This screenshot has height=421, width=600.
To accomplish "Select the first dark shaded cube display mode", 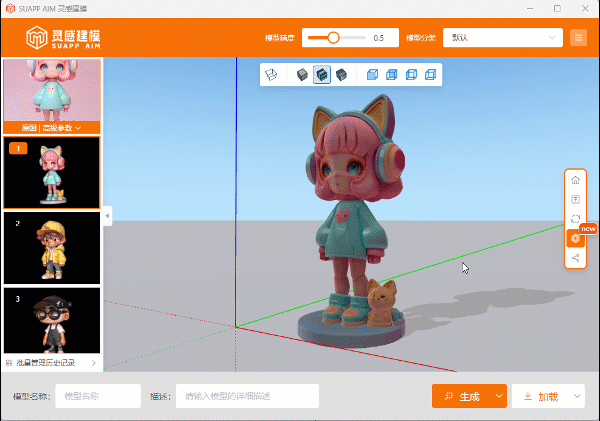I will point(302,74).
